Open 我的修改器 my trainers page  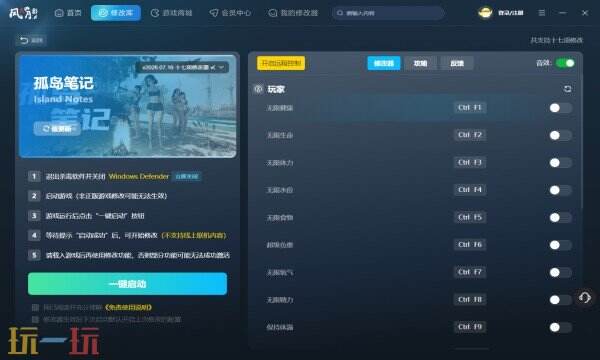point(293,13)
